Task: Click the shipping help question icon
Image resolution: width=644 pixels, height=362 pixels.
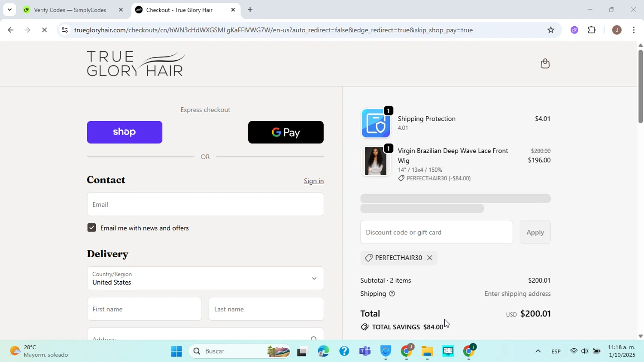Action: pos(392,294)
